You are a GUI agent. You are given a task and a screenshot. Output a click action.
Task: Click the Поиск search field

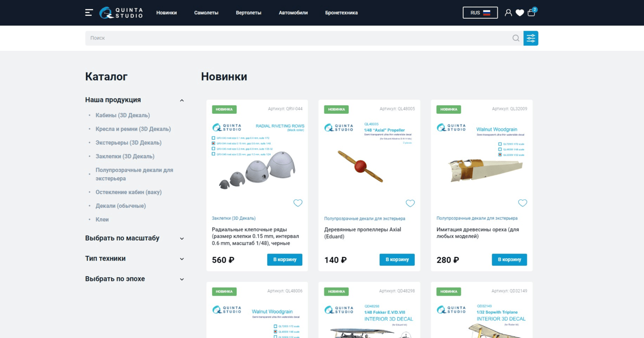[x=298, y=38]
